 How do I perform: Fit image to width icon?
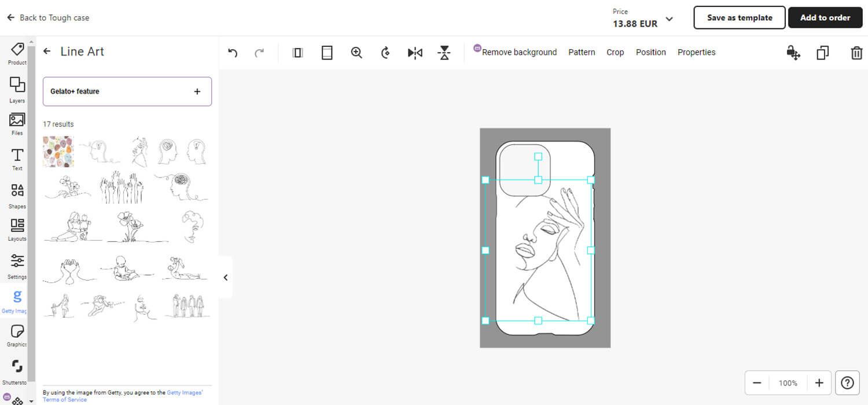[x=297, y=53]
